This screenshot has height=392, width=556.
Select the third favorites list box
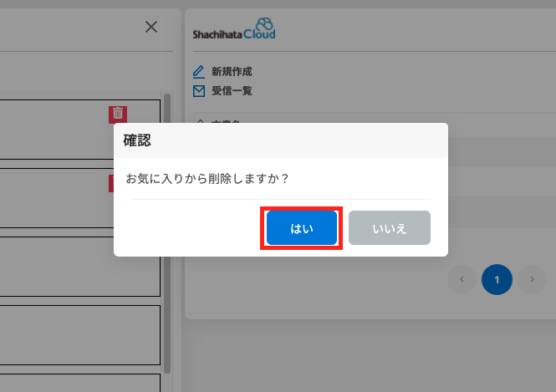coord(79,267)
